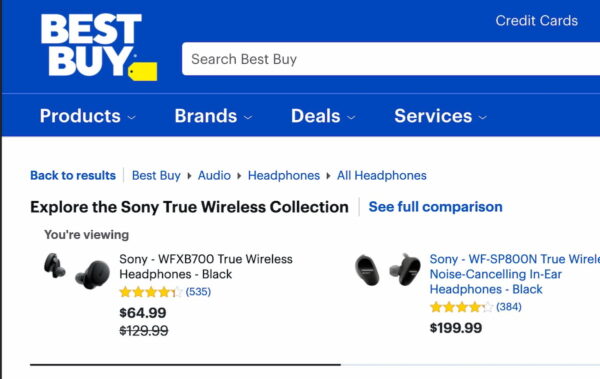This screenshot has width=600, height=379.
Task: Focus the Search Best Buy field
Action: 391,59
